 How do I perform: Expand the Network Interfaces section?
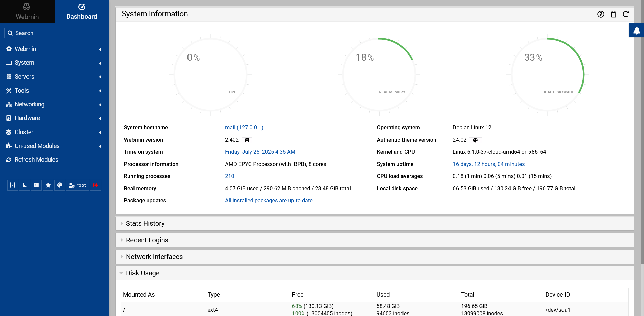click(x=154, y=257)
